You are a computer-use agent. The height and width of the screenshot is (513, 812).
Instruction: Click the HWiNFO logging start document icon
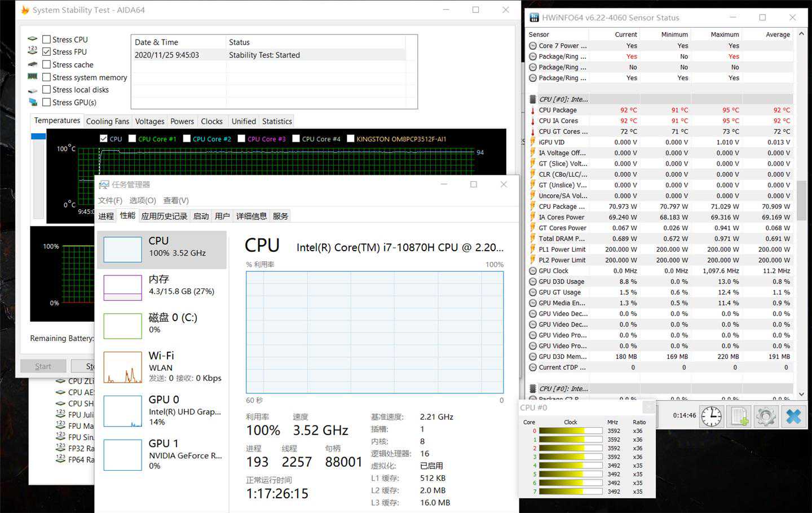(739, 416)
